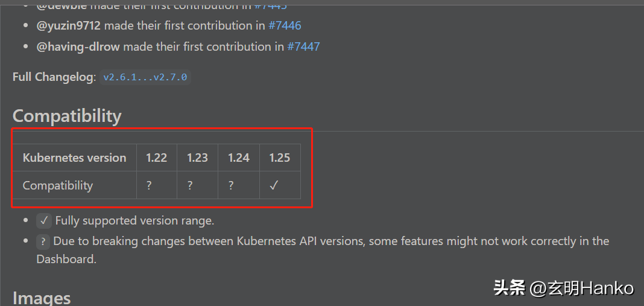The width and height of the screenshot is (644, 306).
Task: Click the 1.24 column header
Action: (239, 158)
